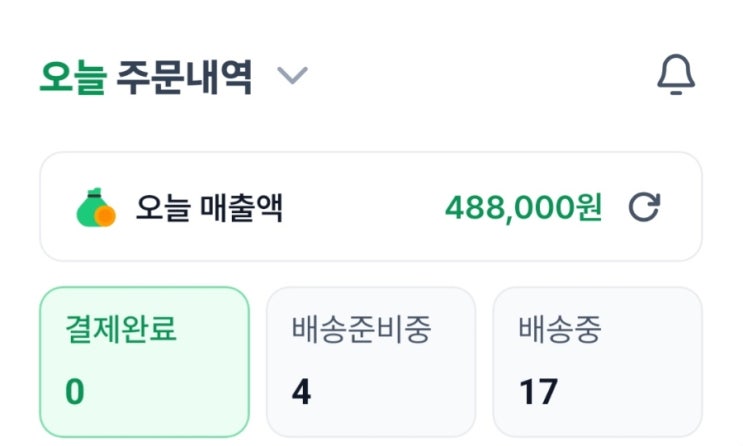Click the 주문내역 title text
Viewport: 743px width, 446px height.
(184, 77)
